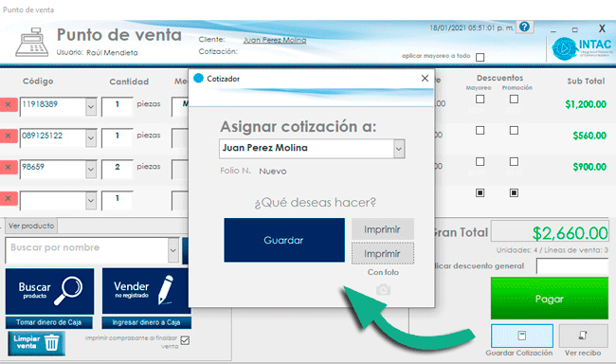The width and height of the screenshot is (616, 364).
Task: Toggle Mayoreo checkbox in the empty row
Action: pos(480,192)
